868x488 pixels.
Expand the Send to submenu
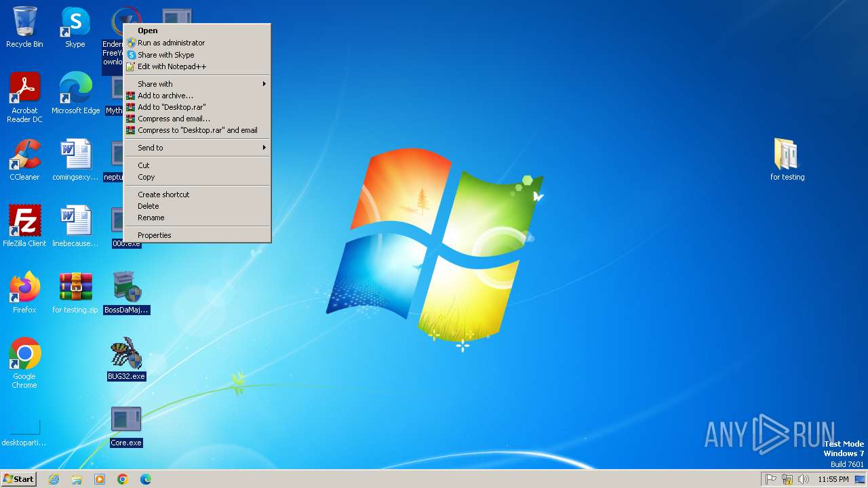(197, 148)
